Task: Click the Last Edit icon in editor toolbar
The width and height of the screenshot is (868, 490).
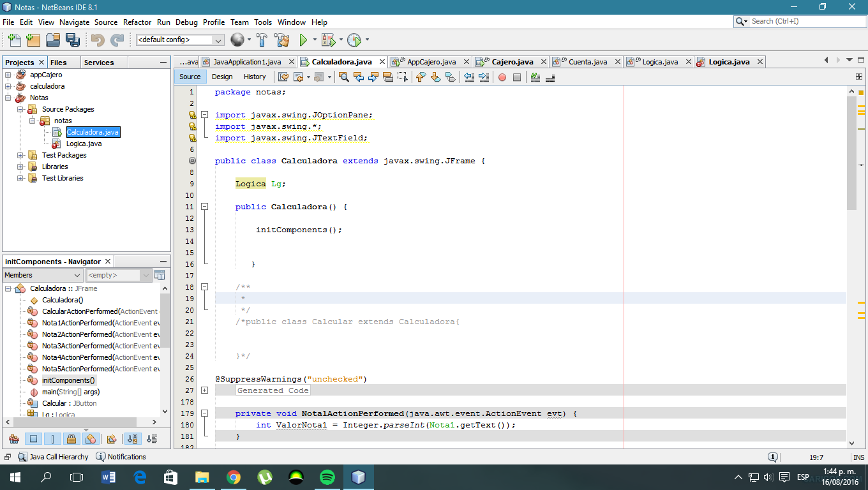Action: pos(283,77)
